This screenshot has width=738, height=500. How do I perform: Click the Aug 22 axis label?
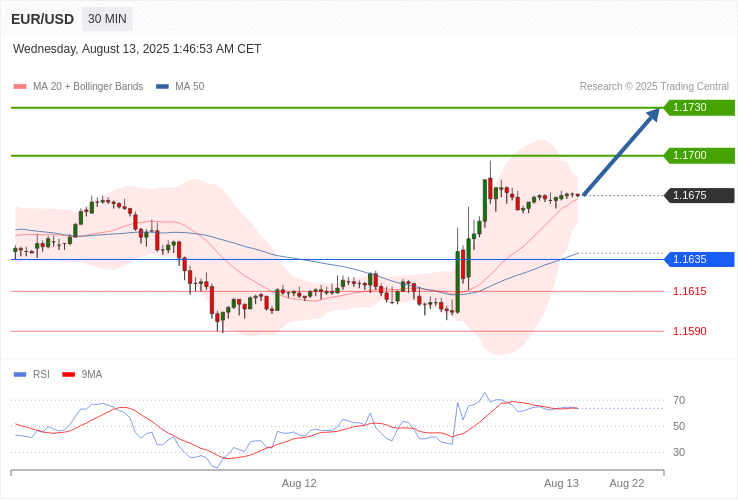click(627, 484)
